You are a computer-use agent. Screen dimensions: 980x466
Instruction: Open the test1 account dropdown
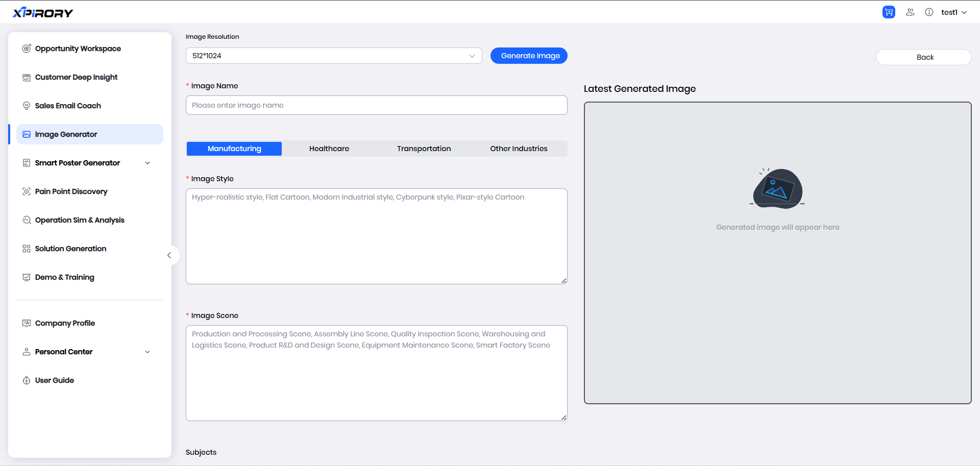point(953,12)
